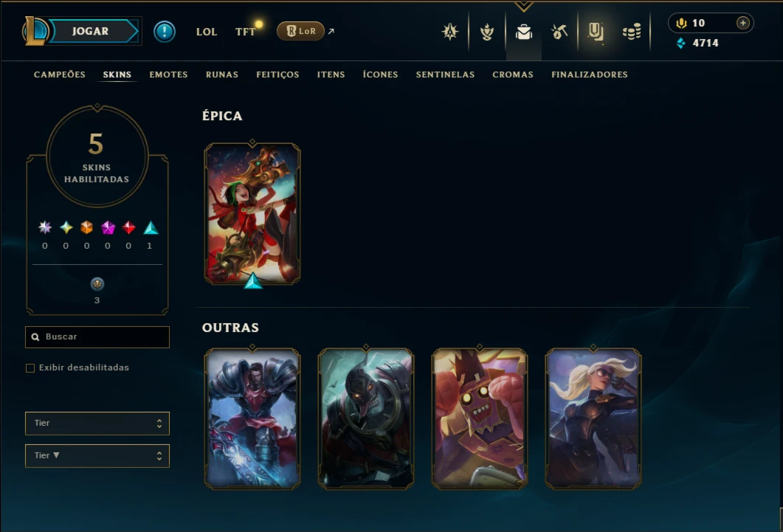Click the blue exclamation notification icon

[165, 32]
